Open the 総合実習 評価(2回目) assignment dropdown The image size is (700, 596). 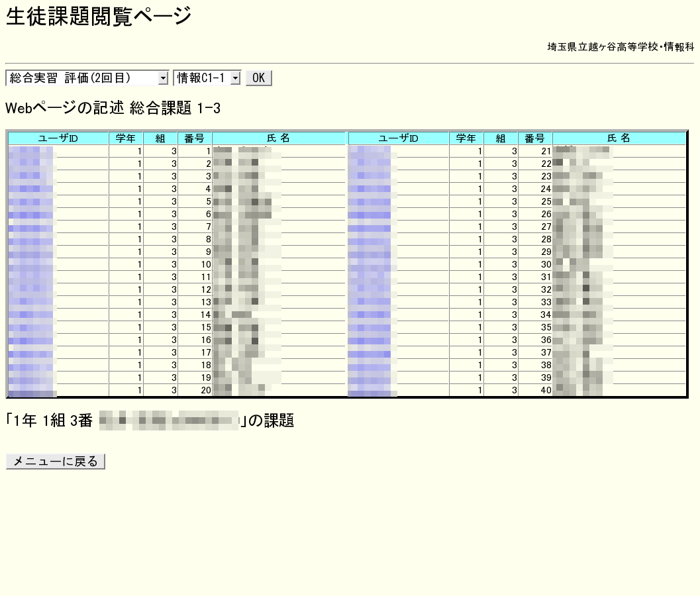(x=87, y=78)
